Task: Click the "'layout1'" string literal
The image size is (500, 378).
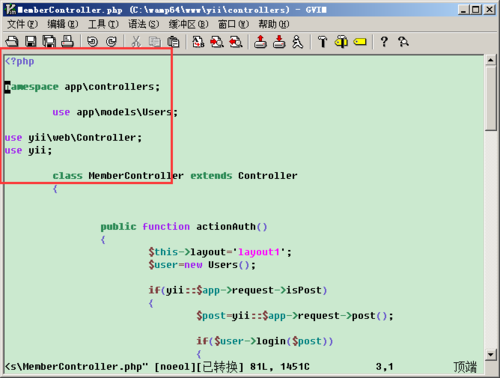Action: 259,252
